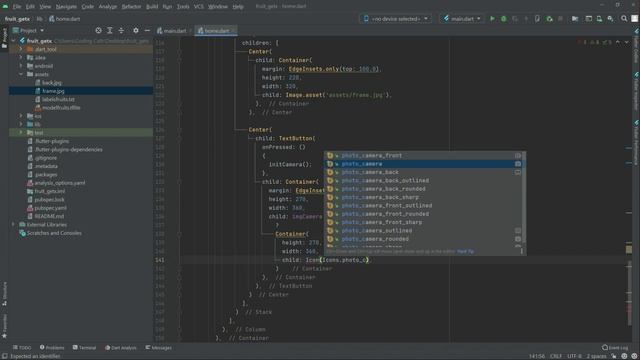Click Next Tip link in completion popup

pyautogui.click(x=465, y=251)
